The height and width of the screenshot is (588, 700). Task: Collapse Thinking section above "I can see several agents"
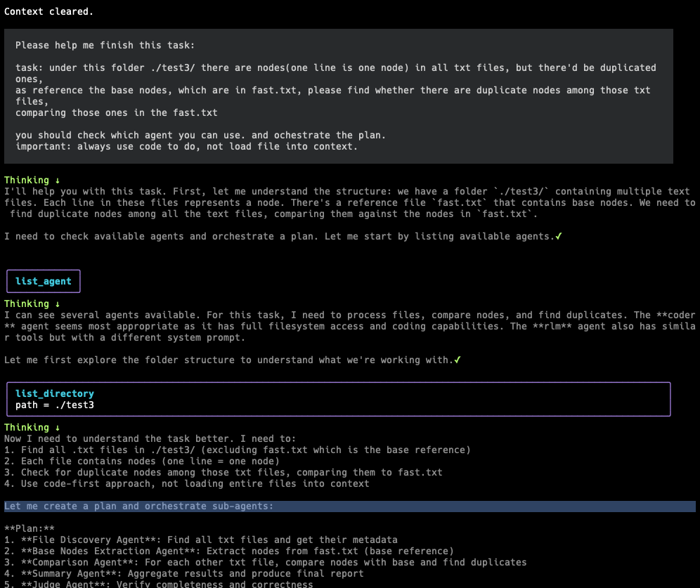click(27, 303)
